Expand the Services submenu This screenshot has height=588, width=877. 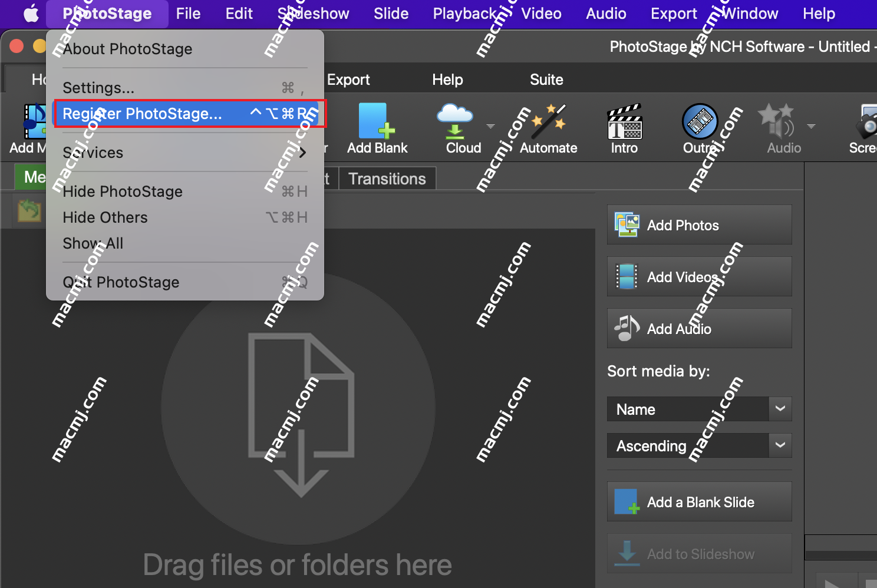point(185,153)
